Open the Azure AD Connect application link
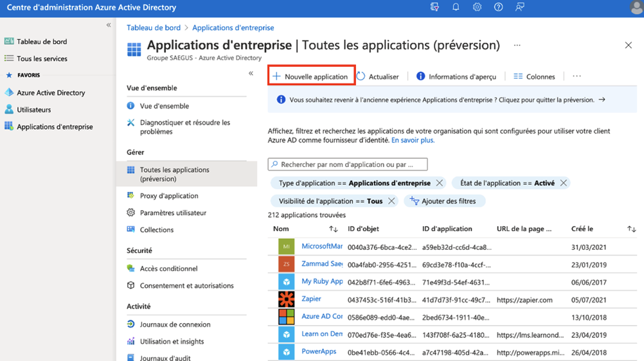 coord(322,316)
